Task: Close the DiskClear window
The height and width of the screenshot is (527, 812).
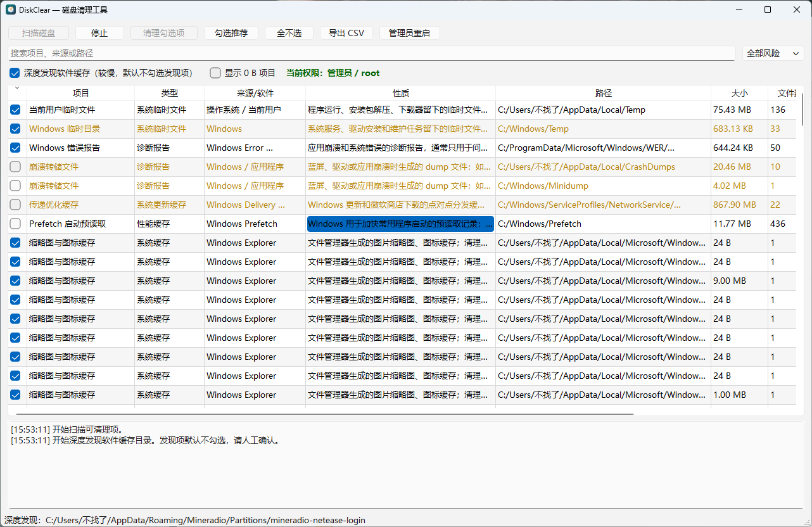Action: pyautogui.click(x=797, y=10)
